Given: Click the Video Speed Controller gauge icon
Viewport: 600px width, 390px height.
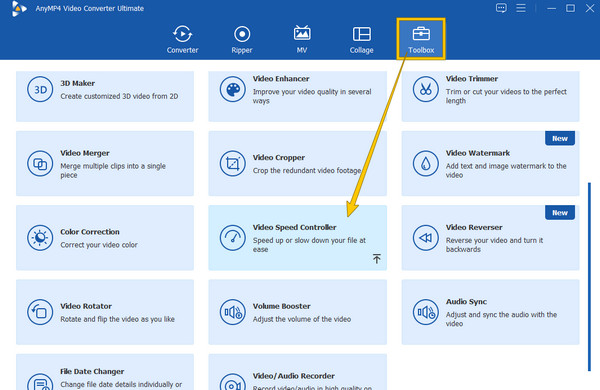Looking at the screenshot, I should [233, 238].
